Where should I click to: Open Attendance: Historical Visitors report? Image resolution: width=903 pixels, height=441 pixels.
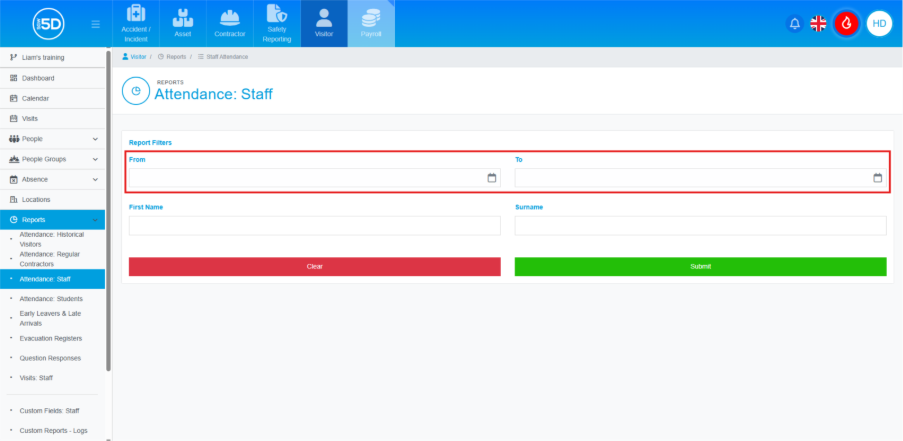pyautogui.click(x=51, y=239)
